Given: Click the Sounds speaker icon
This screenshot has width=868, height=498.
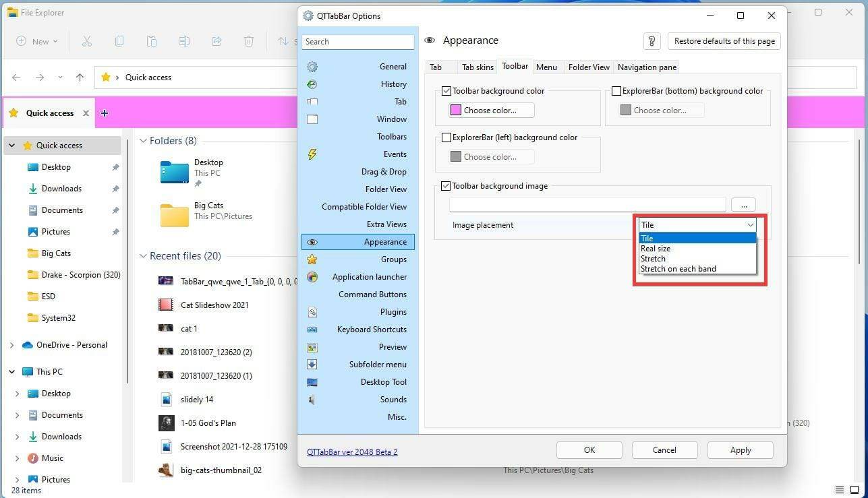Looking at the screenshot, I should [x=312, y=399].
